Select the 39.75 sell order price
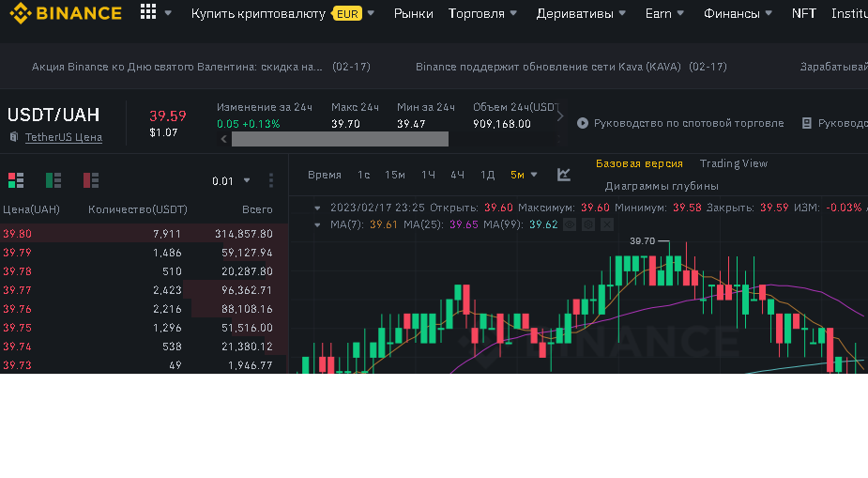This screenshot has height=478, width=868. 17,328
